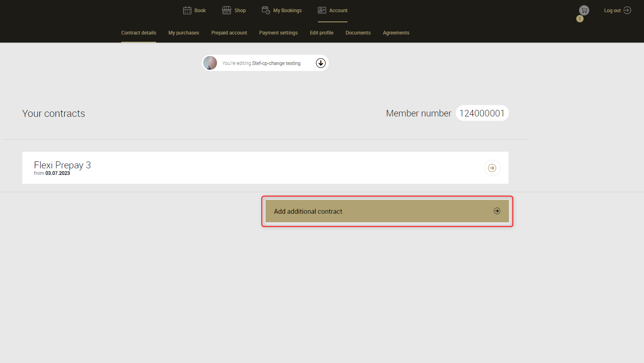Screen dimensions: 644x363
Task: Click the arrow icon in Add additional contract
Action: pyautogui.click(x=497, y=211)
